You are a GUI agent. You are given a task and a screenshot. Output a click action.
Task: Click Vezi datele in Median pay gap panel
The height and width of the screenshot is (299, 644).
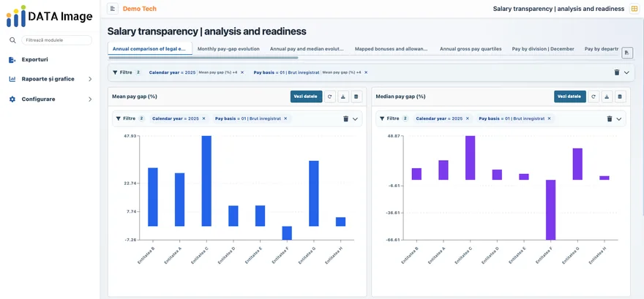coord(569,96)
